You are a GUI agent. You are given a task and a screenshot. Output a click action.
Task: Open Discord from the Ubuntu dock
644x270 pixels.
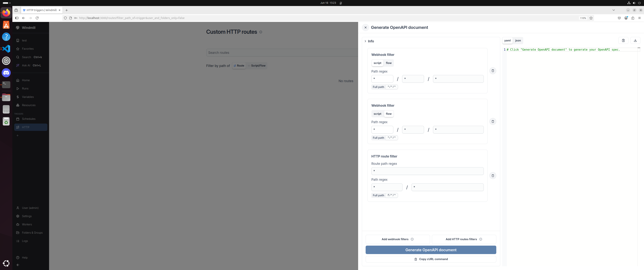pos(6,73)
